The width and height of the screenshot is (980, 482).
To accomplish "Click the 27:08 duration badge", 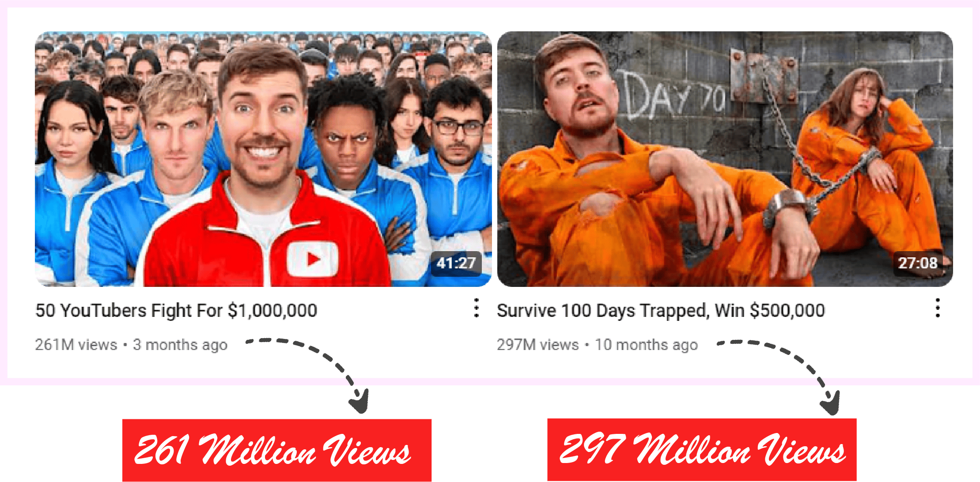I will [x=917, y=264].
